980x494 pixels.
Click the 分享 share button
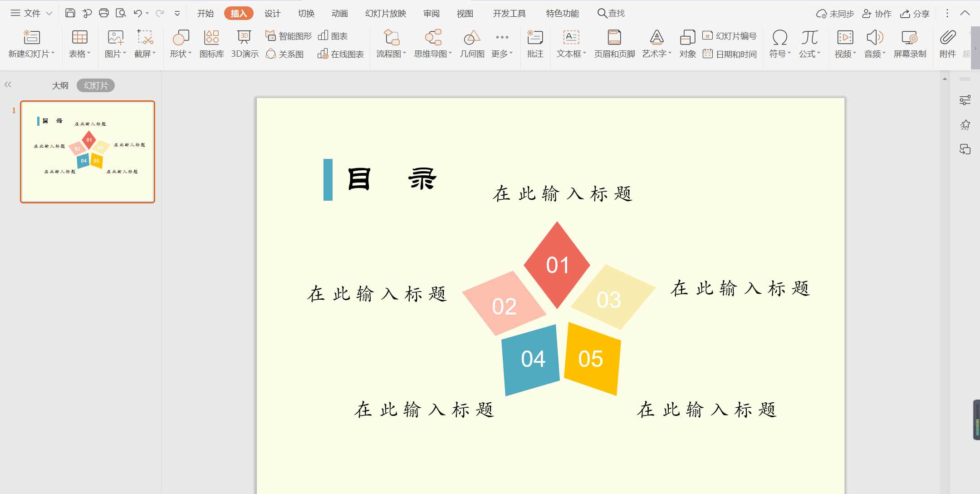click(915, 14)
